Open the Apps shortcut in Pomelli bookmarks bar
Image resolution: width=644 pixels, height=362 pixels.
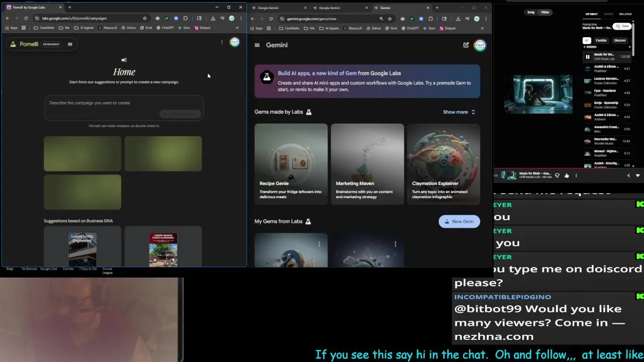coord(12,28)
